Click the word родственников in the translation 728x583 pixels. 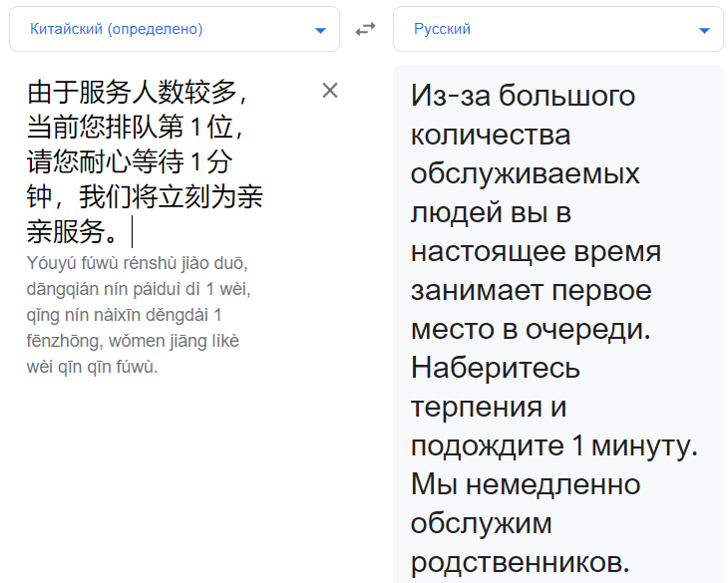[520, 562]
